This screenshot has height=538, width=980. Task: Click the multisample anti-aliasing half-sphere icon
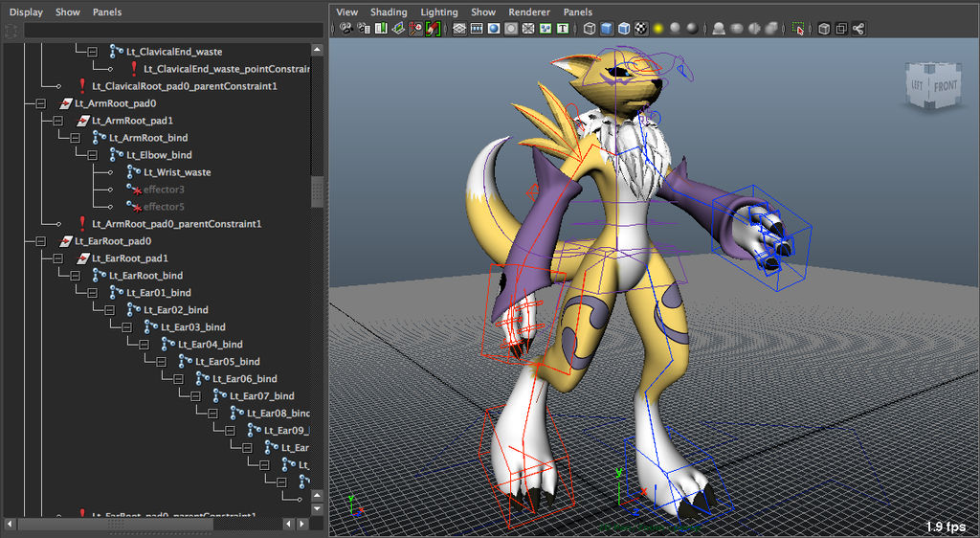[754, 28]
